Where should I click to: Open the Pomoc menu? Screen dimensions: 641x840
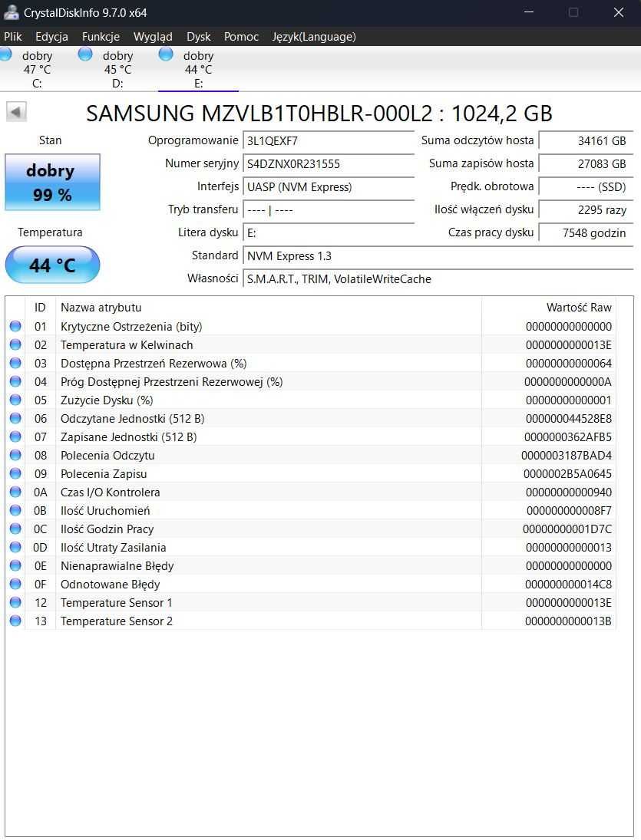(x=241, y=36)
